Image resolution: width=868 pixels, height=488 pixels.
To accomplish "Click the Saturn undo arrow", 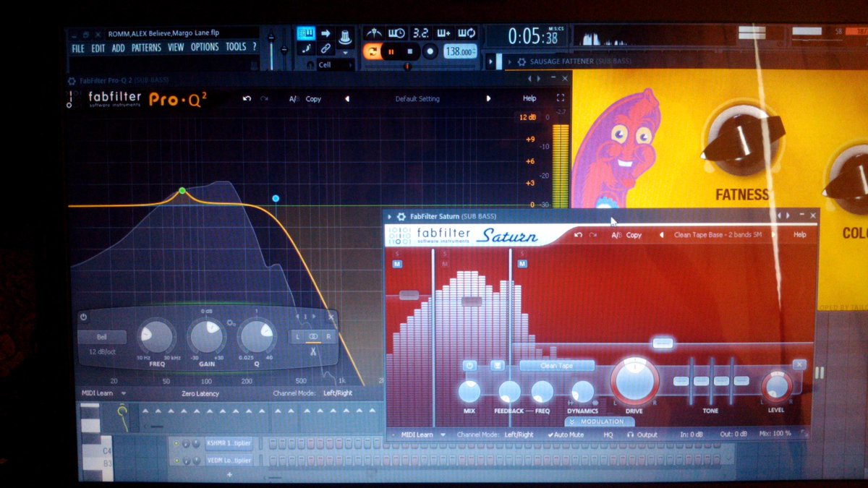I will 578,234.
